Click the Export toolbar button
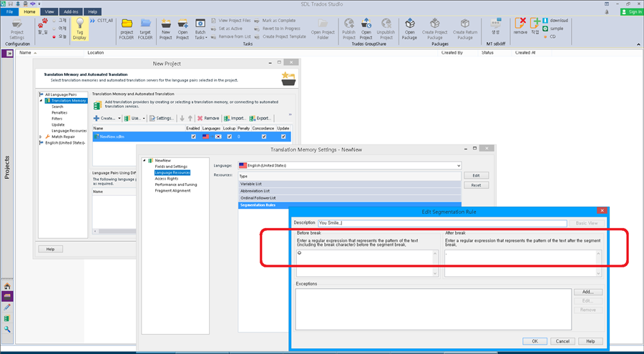This screenshot has height=354, width=644. coord(260,118)
